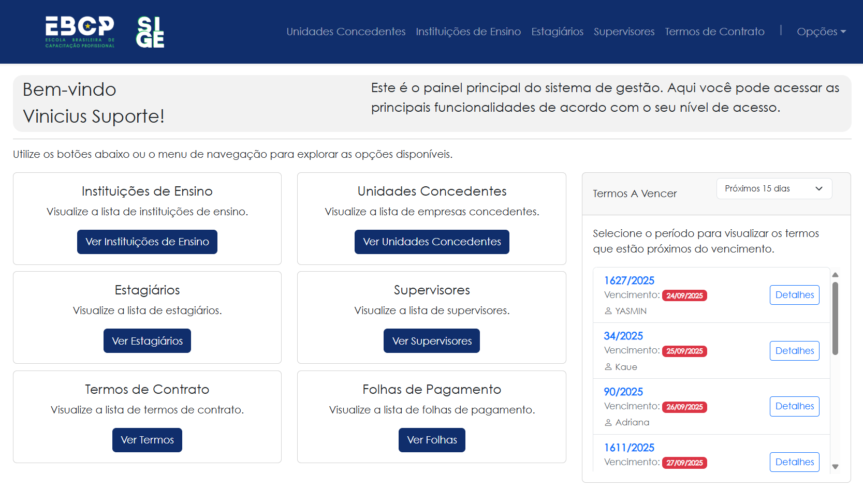Select Supervisores in the navbar

624,32
